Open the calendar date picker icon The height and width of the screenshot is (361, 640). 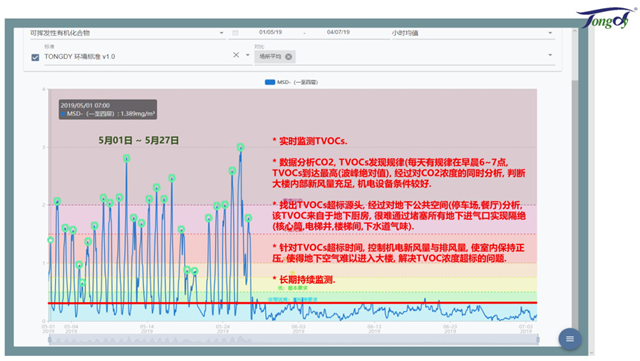pos(235,33)
